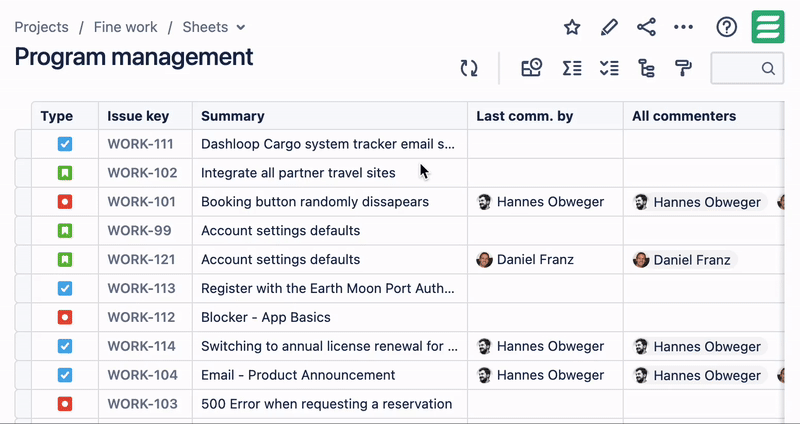Click bug type icon for WORK-103
800x424 pixels.
[x=65, y=404]
